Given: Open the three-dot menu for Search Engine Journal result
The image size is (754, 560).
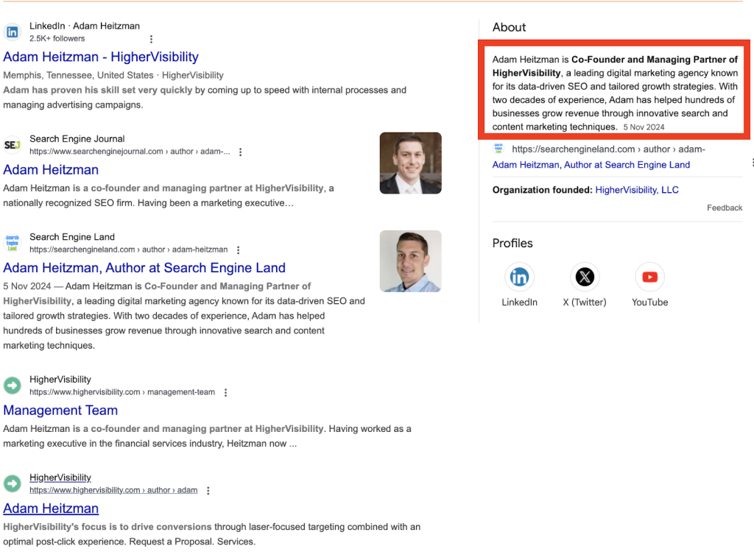Looking at the screenshot, I should tap(240, 152).
